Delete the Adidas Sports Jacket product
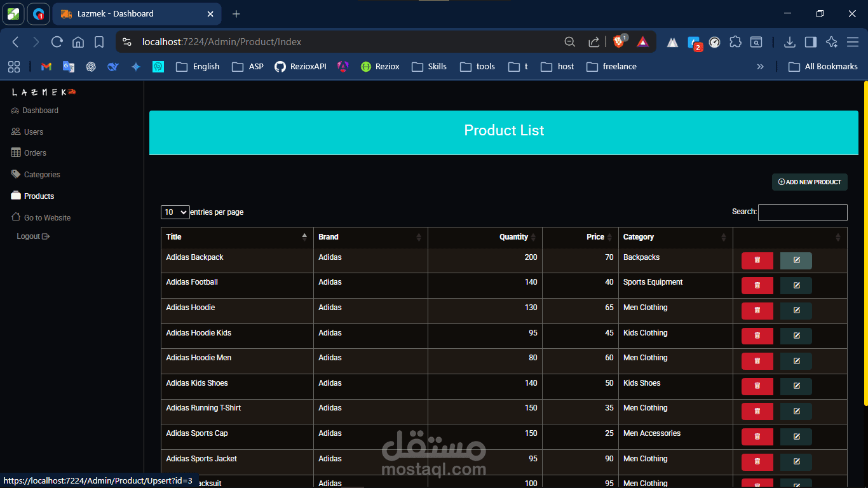Image resolution: width=868 pixels, height=488 pixels. (757, 462)
